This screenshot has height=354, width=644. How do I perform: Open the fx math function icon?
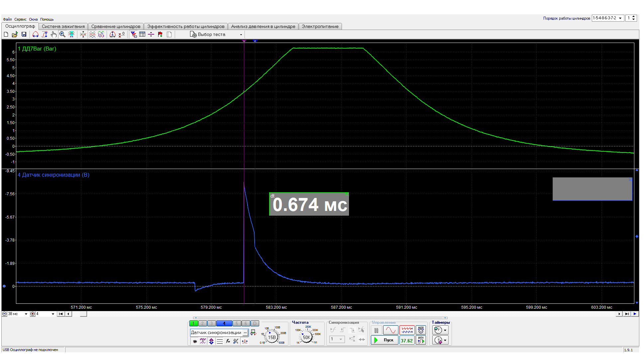[228, 341]
